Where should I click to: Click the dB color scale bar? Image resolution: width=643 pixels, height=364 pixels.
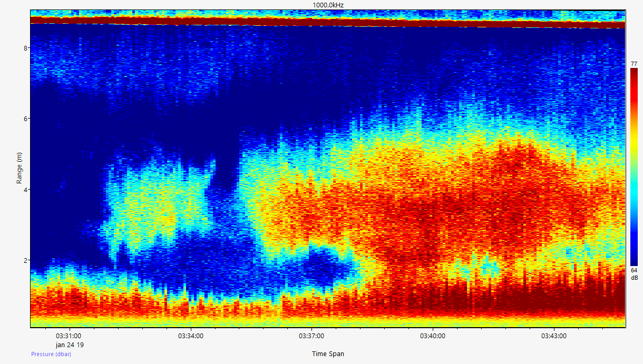(634, 166)
